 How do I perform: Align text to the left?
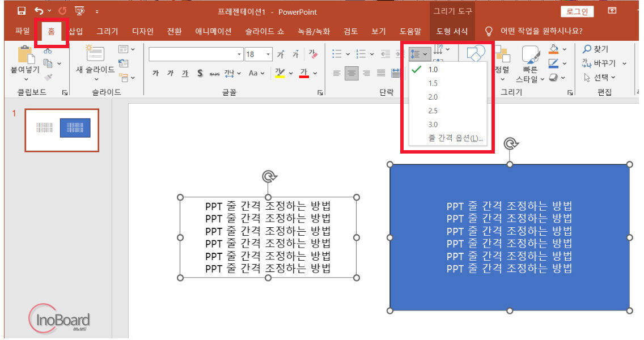336,73
